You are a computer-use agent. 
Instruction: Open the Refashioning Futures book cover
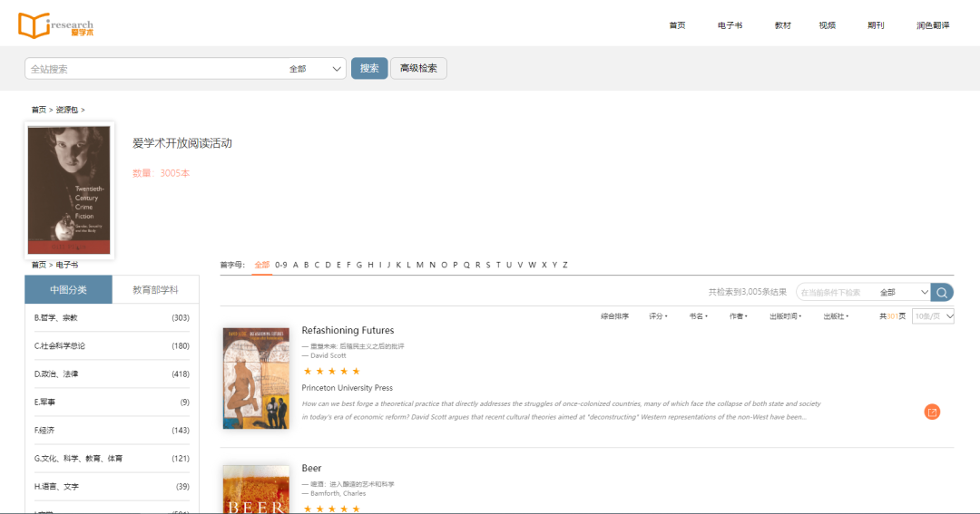tap(256, 378)
